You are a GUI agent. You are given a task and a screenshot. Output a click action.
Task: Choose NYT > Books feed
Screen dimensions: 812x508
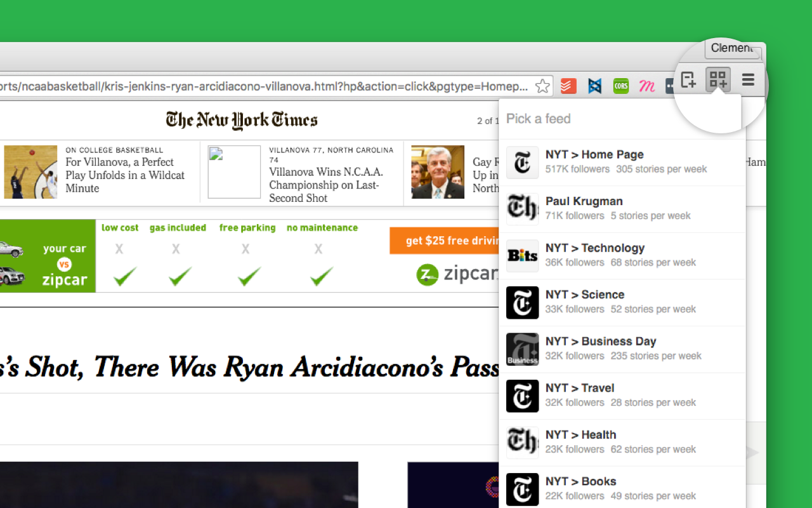click(x=622, y=488)
